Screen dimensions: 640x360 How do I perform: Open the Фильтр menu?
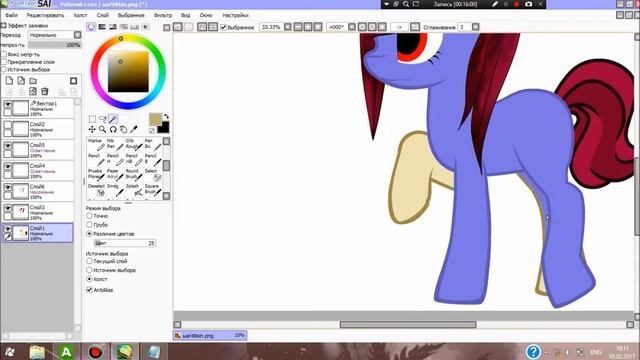[x=163, y=15]
